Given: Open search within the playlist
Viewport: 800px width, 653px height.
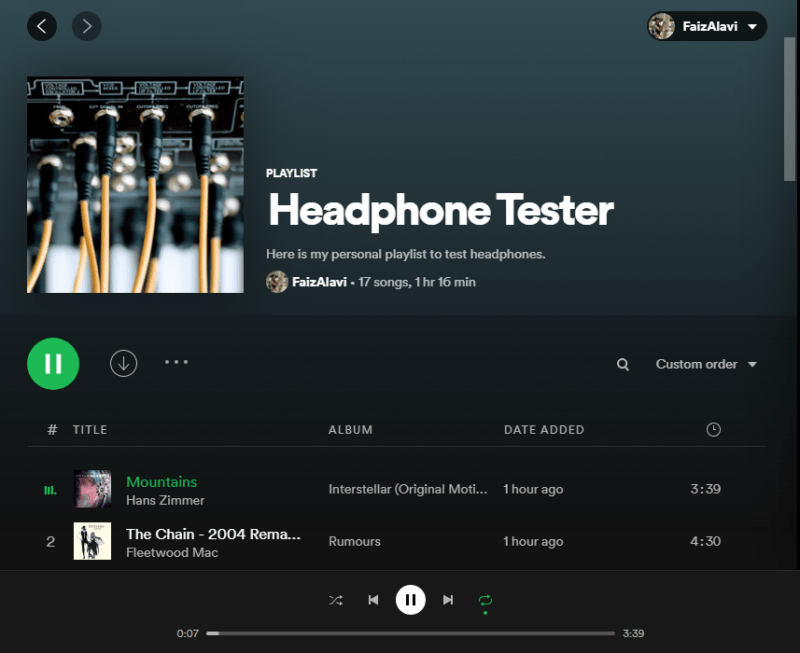Looking at the screenshot, I should click(x=622, y=364).
